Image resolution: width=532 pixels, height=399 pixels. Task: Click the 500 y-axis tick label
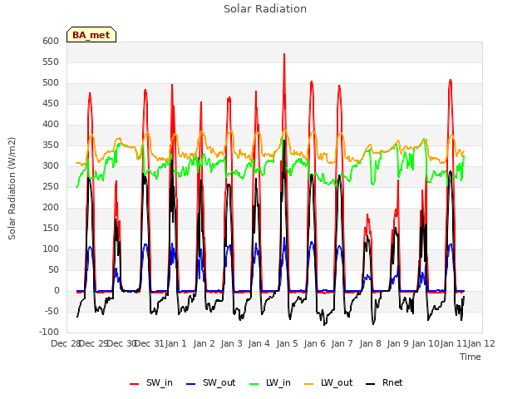(51, 83)
